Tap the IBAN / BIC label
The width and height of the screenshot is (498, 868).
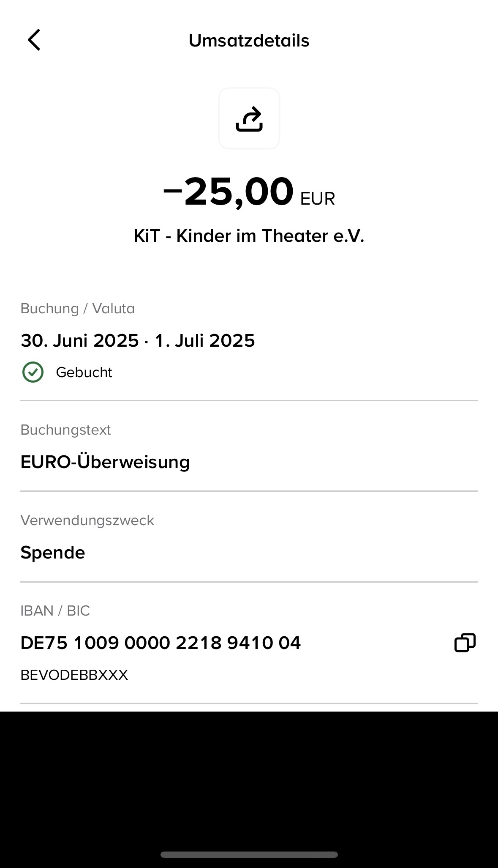[x=55, y=611]
